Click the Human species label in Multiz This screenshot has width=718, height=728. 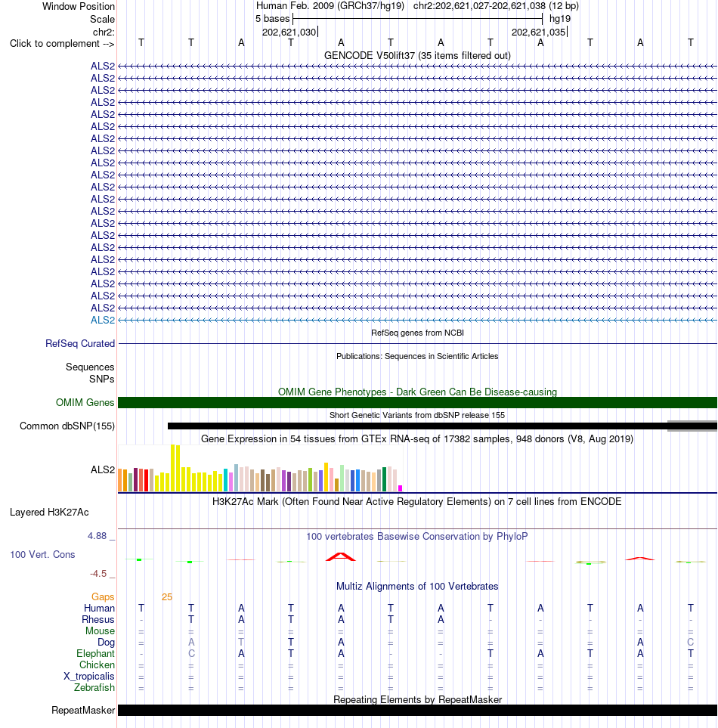point(99,609)
